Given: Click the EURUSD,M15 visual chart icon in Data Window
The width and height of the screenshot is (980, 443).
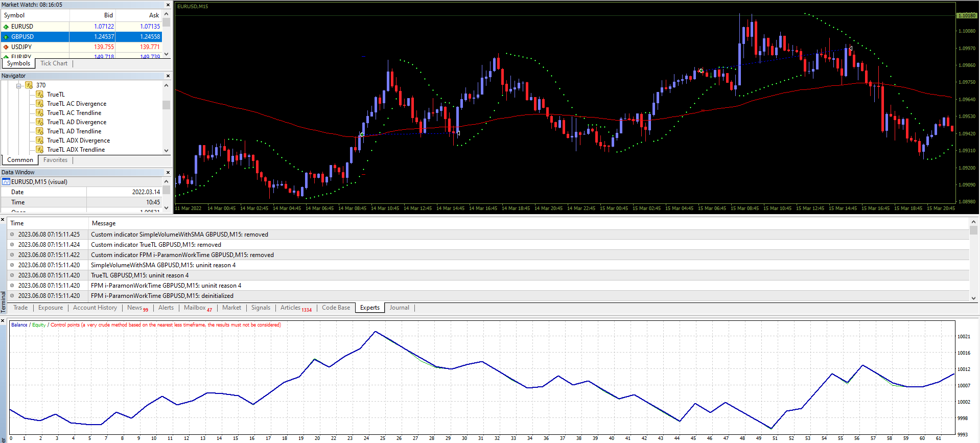Looking at the screenshot, I should pyautogui.click(x=6, y=182).
